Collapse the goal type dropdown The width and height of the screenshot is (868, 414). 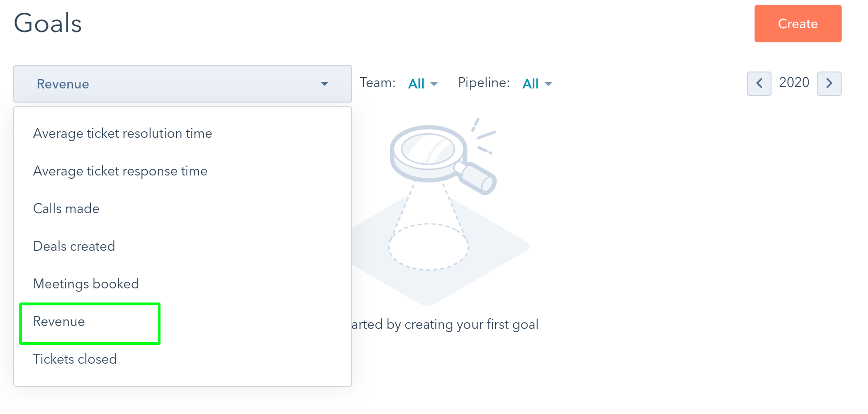tap(182, 84)
